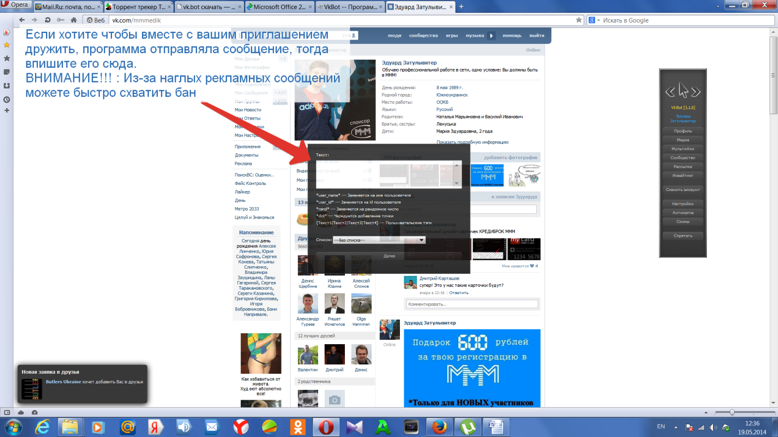Switch to the Mail.Ru browser tab
This screenshot has width=778, height=437.
[x=66, y=6]
